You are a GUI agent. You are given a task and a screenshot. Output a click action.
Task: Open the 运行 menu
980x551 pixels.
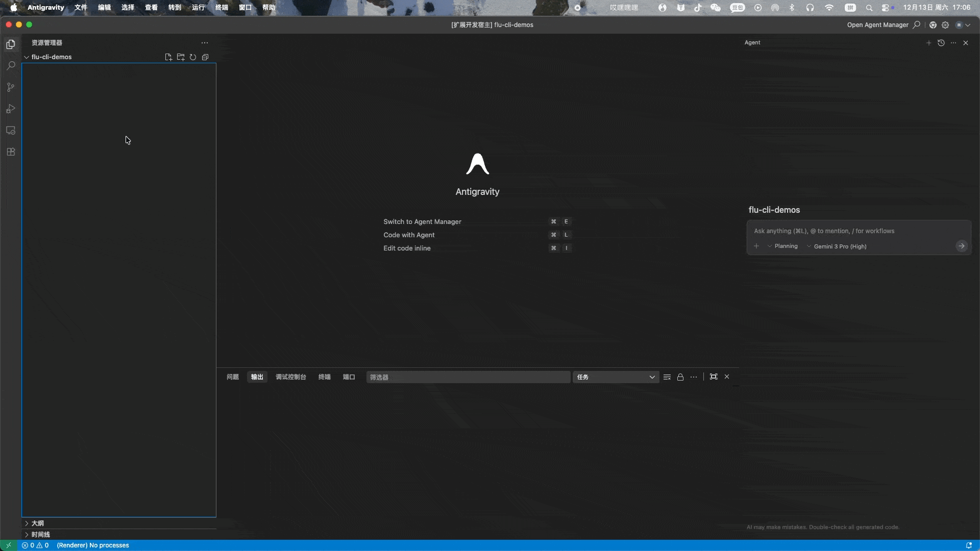point(198,8)
